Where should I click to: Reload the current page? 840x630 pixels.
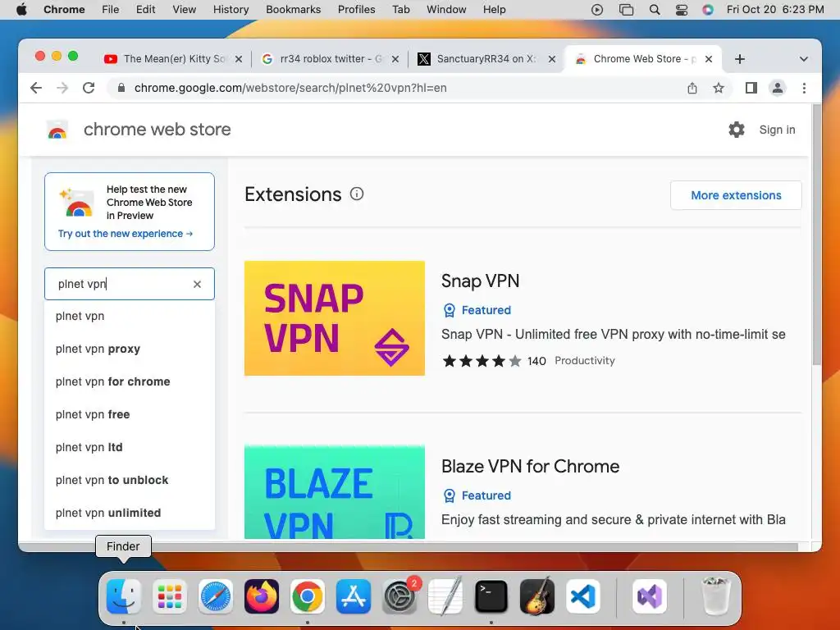pos(89,88)
